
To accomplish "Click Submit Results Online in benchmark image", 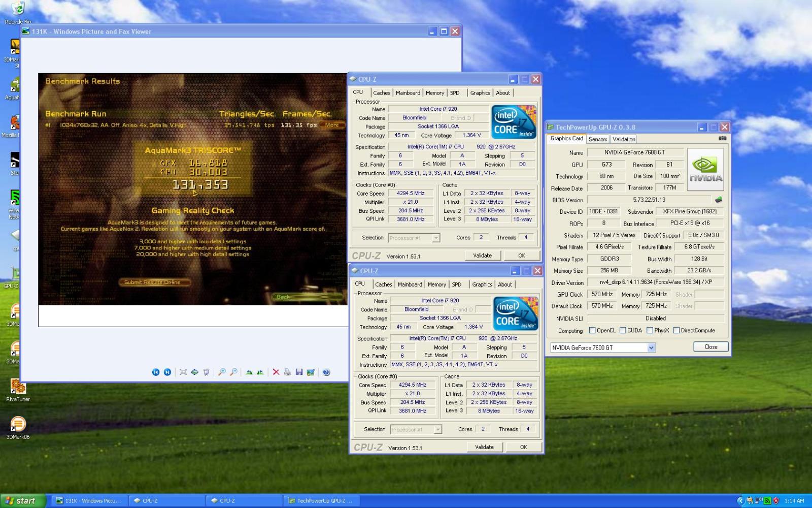I will click(x=155, y=282).
